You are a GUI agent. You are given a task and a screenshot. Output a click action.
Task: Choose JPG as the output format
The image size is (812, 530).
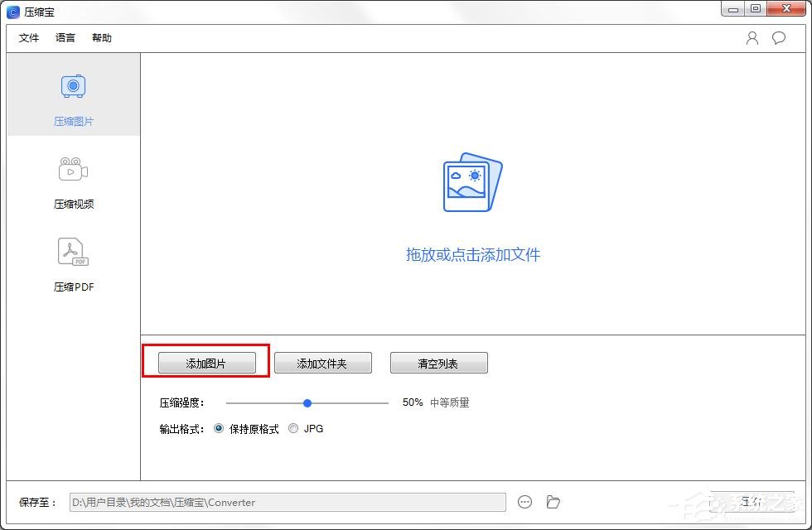coord(293,428)
